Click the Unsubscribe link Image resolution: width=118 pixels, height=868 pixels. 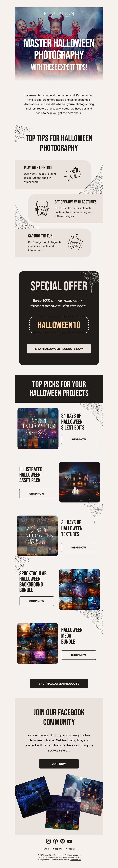click(76, 860)
